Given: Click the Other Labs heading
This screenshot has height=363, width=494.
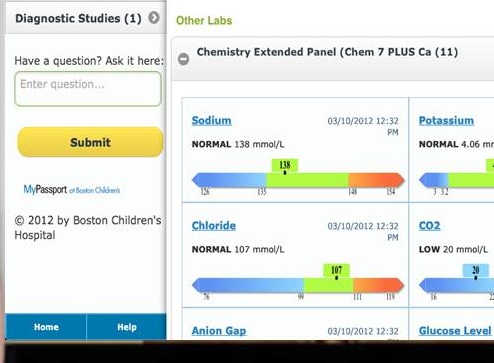Looking at the screenshot, I should point(204,20).
